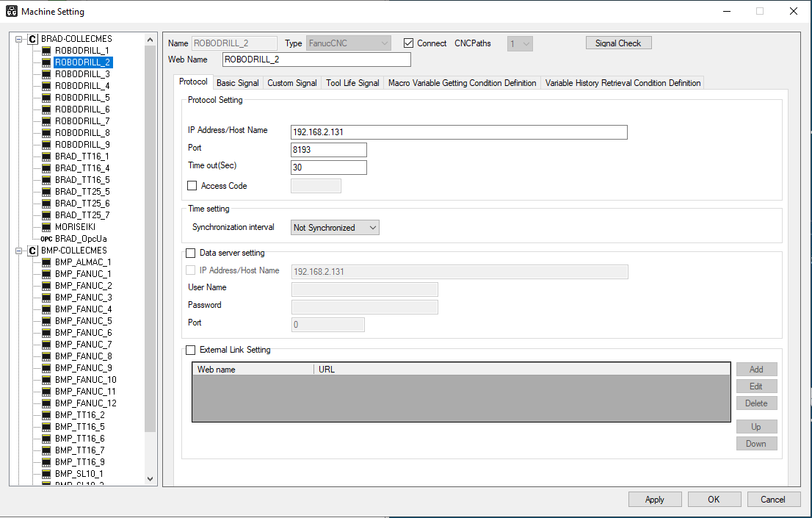Click the IP Address/Host Name protocol field
812x518 pixels.
(459, 132)
